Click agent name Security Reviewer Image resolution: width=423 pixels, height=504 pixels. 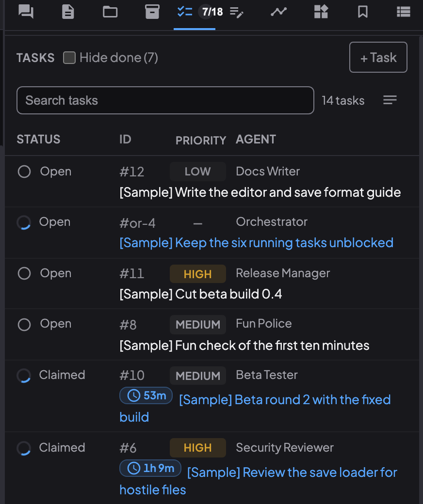[x=285, y=448]
